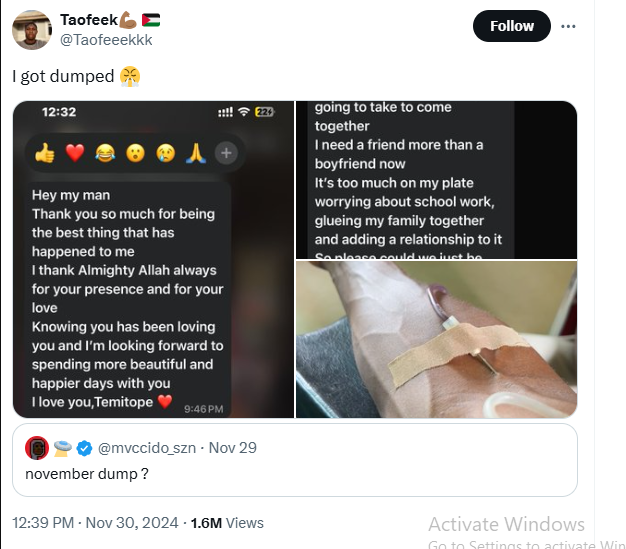Open the @Taofeeekkk handle link
Image resolution: width=626 pixels, height=549 pixels.
point(106,39)
